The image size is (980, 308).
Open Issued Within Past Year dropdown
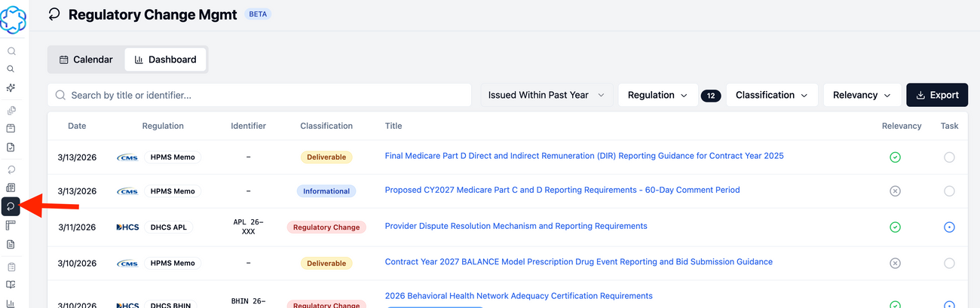tap(547, 95)
